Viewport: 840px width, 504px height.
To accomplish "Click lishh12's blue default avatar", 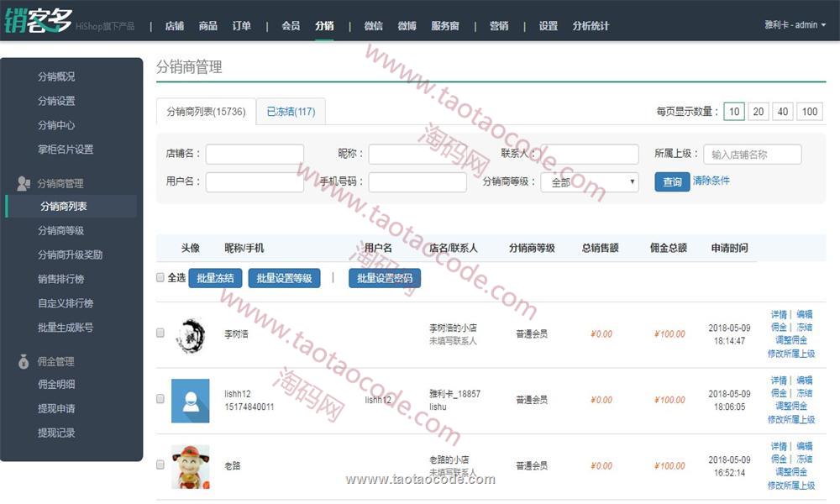I will [x=190, y=400].
